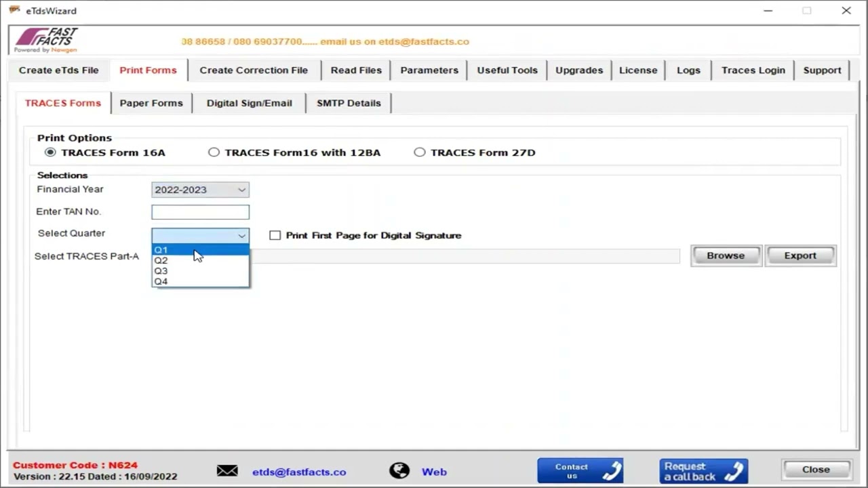Collapse the Select Quarter dropdown arrow
Image resolution: width=868 pixels, height=488 pixels.
pyautogui.click(x=241, y=235)
